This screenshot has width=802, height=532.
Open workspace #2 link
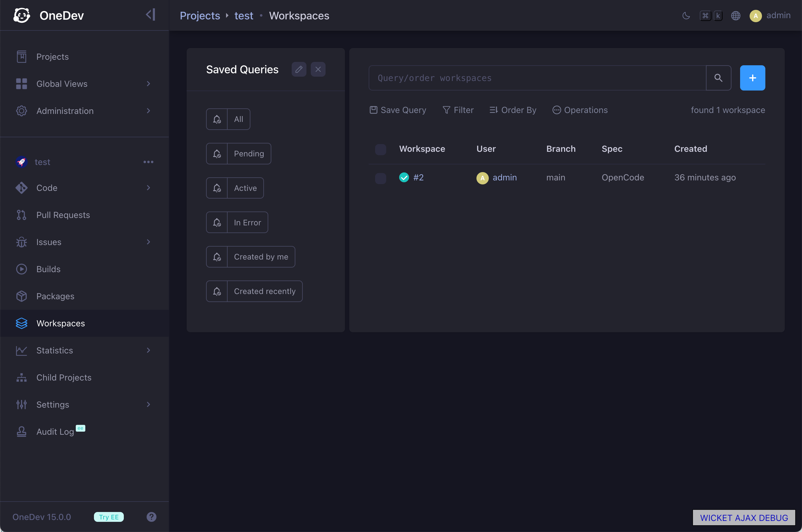[x=418, y=177]
